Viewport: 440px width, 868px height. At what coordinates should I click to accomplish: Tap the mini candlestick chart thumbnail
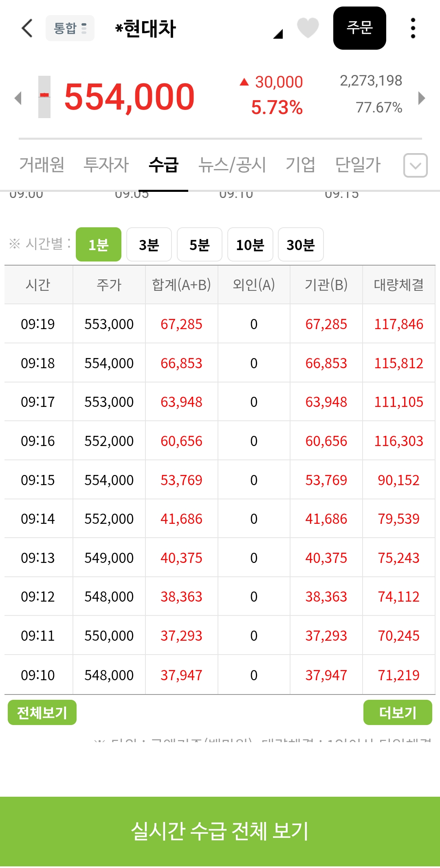(44, 97)
